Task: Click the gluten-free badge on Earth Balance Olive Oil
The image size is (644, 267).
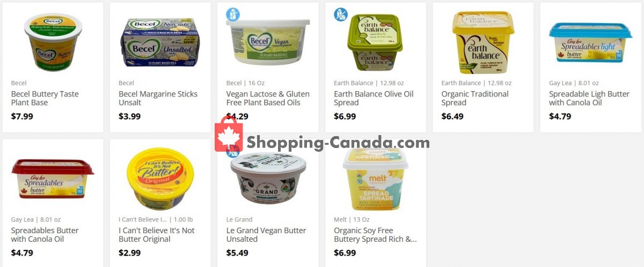Action: (x=341, y=14)
